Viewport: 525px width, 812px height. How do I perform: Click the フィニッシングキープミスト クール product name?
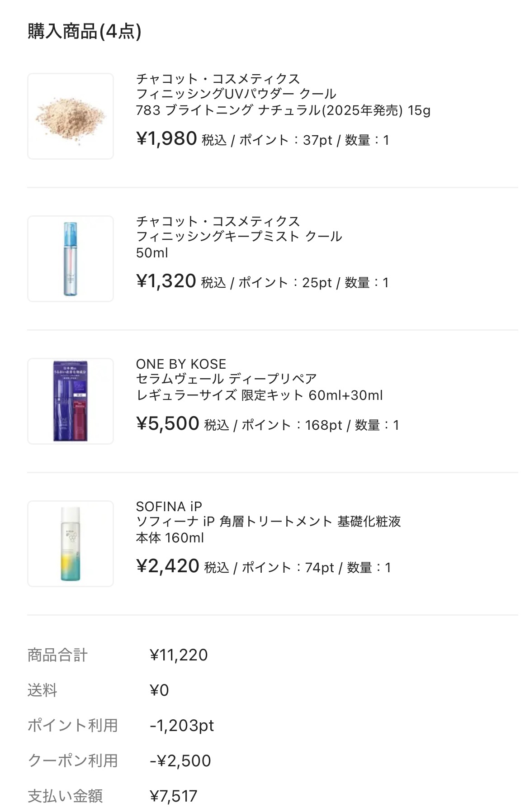239,237
